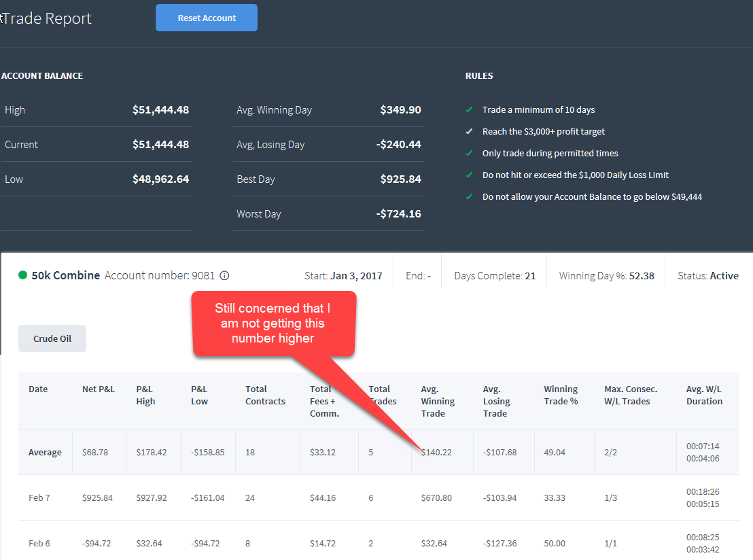Image resolution: width=753 pixels, height=560 pixels.
Task: Select the Average row label
Action: pyautogui.click(x=45, y=453)
